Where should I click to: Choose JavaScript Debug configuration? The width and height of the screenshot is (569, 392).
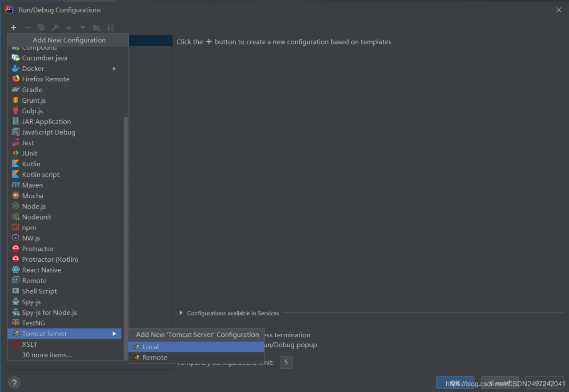(x=64, y=132)
